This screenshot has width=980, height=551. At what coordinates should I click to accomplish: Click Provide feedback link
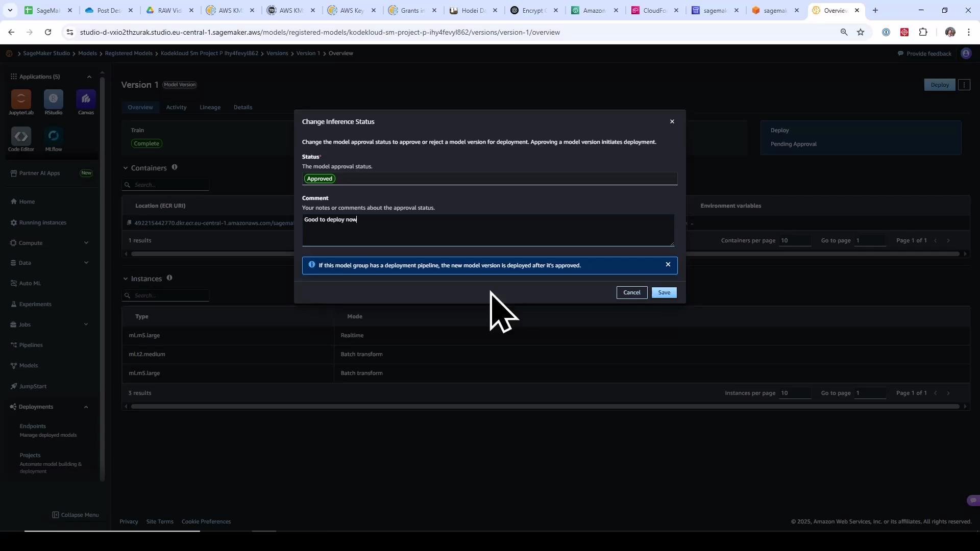pos(924,54)
